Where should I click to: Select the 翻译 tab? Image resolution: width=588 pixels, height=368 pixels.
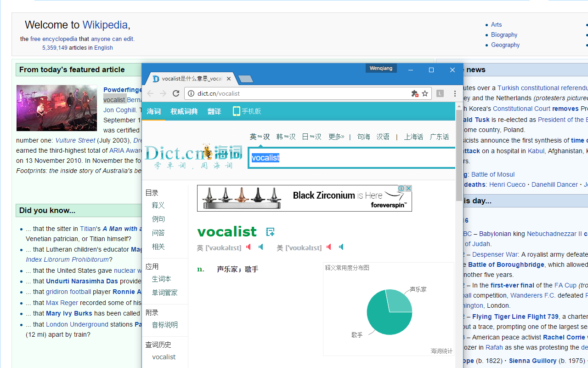[x=215, y=111]
